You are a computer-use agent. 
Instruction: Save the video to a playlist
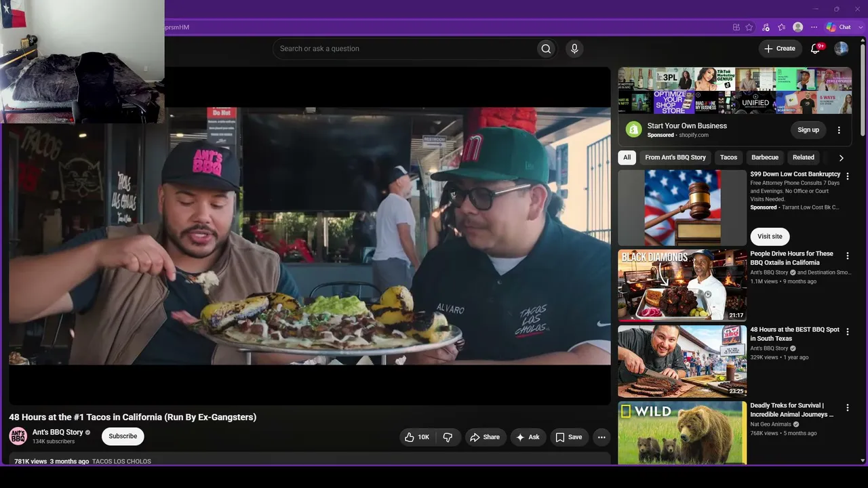coord(569,437)
